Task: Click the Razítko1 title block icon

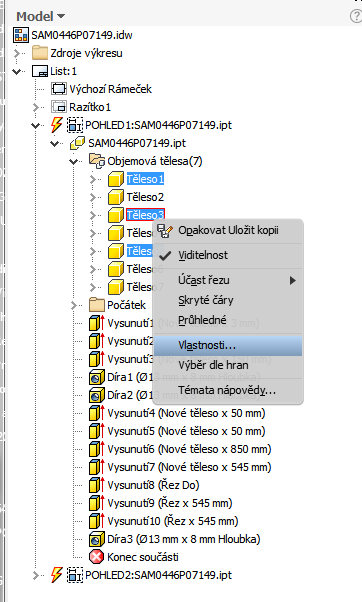Action: click(59, 107)
